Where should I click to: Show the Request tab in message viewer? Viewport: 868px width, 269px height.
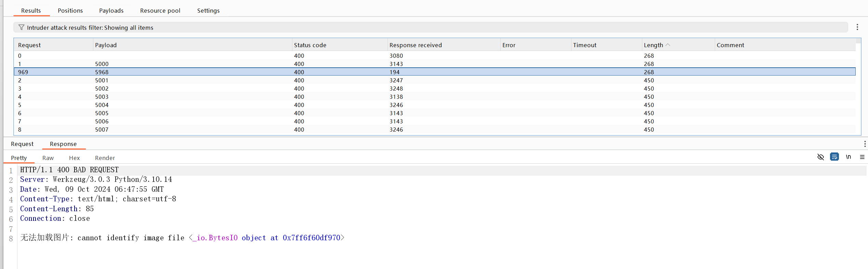click(22, 144)
